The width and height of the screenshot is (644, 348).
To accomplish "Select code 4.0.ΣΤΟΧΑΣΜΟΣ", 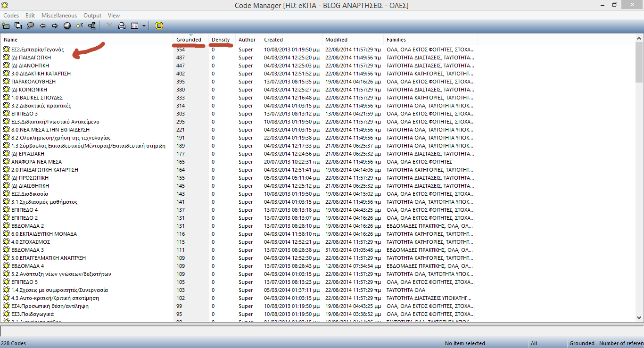I will click(31, 242).
